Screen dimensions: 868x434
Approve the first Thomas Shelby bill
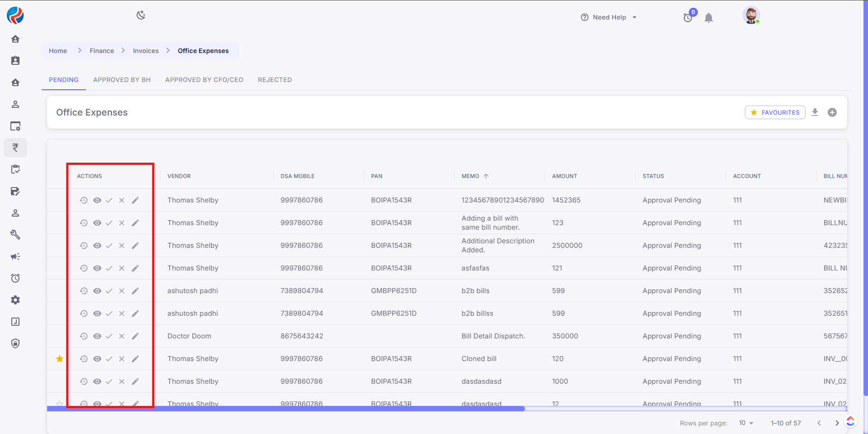(109, 200)
